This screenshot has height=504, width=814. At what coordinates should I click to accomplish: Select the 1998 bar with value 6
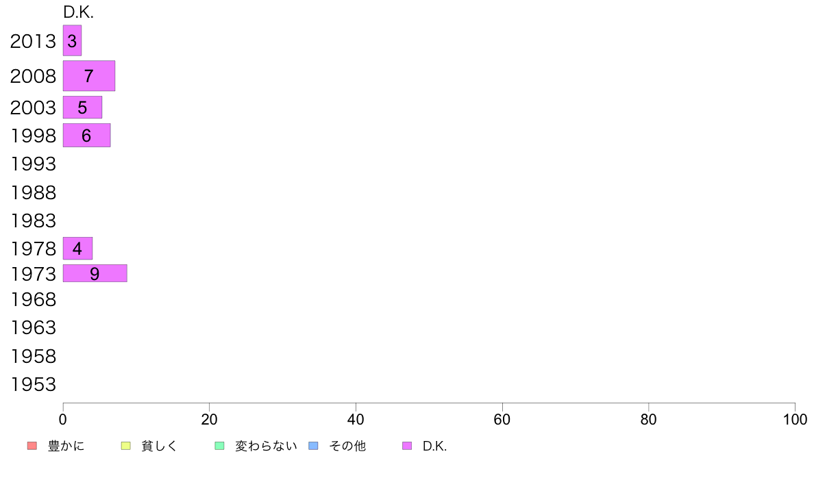coord(87,136)
